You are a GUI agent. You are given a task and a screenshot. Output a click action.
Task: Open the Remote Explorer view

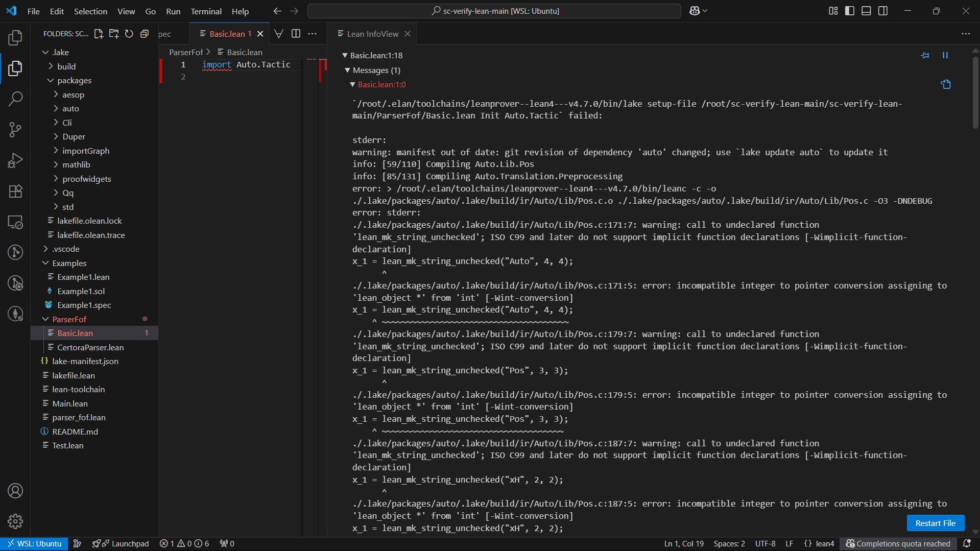15,222
